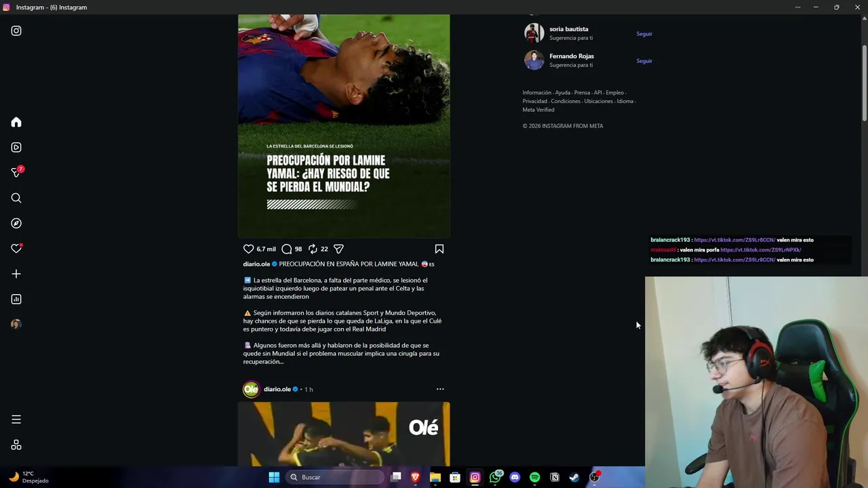The height and width of the screenshot is (488, 868).
Task: Open the sidebar Search magnifier icon
Action: click(16, 198)
